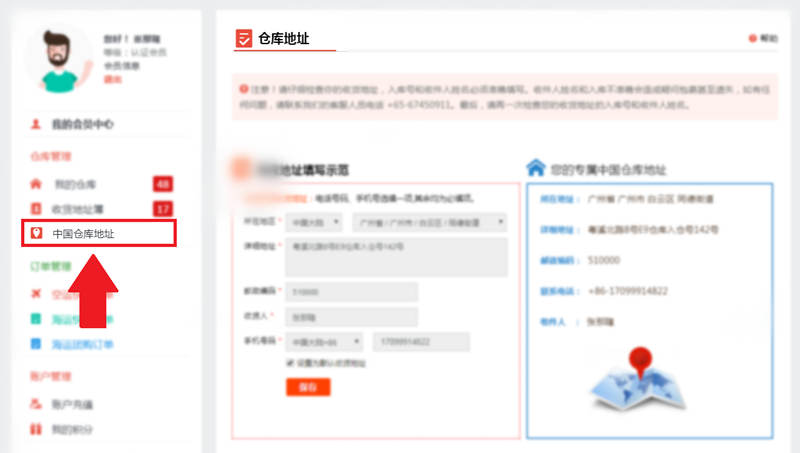Click the 我的积分 gift icon

36,429
